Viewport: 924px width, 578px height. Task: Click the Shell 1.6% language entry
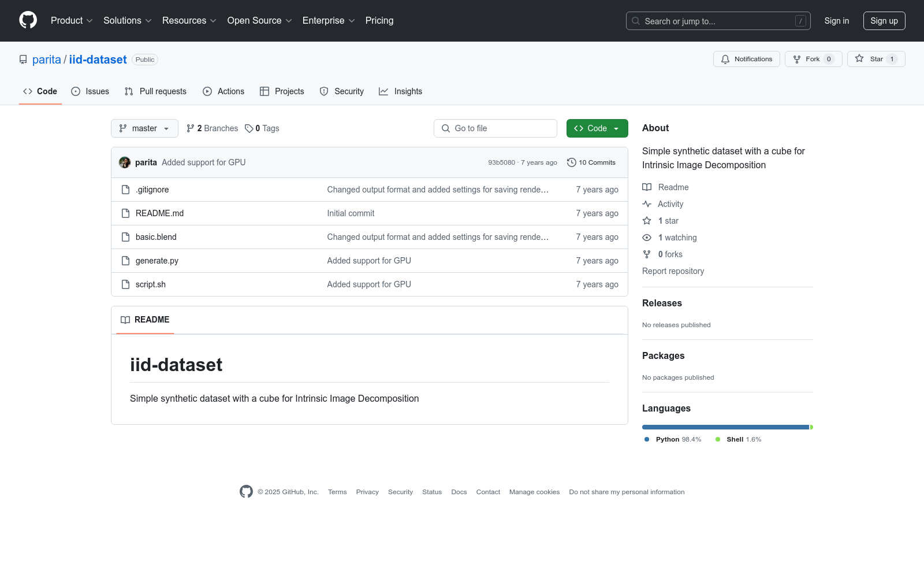pos(739,439)
